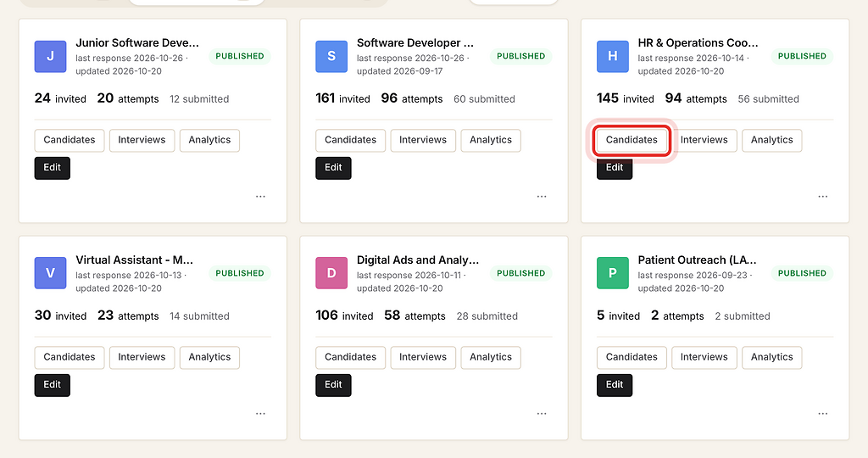
Task: Open Candidates for HR & Operations Coordinator
Action: coord(632,140)
